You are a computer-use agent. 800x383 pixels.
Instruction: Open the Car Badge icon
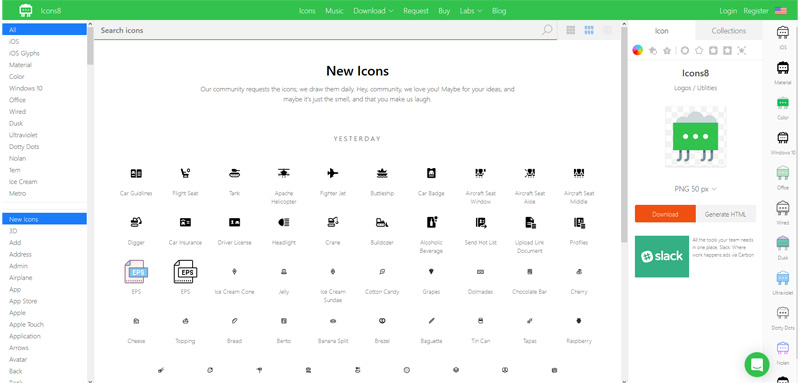click(x=431, y=173)
